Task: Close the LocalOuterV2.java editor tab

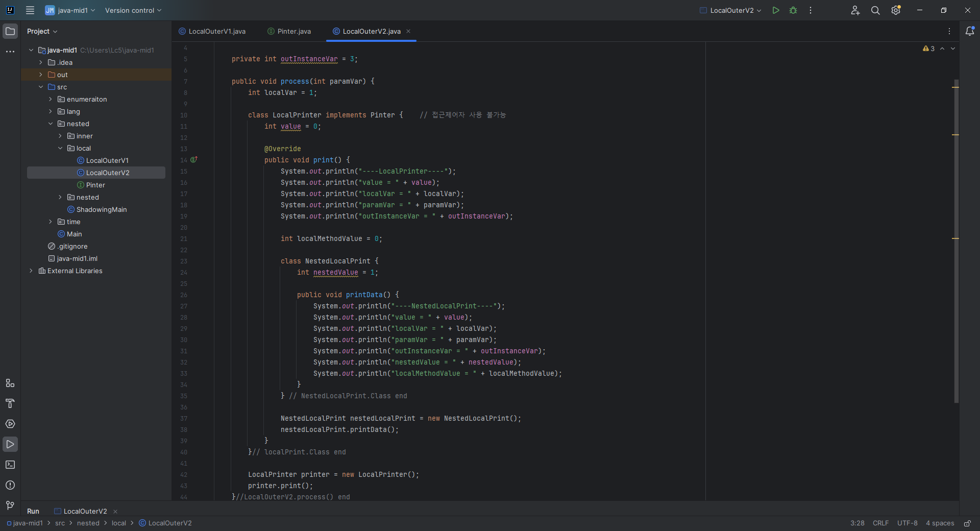Action: (x=408, y=31)
